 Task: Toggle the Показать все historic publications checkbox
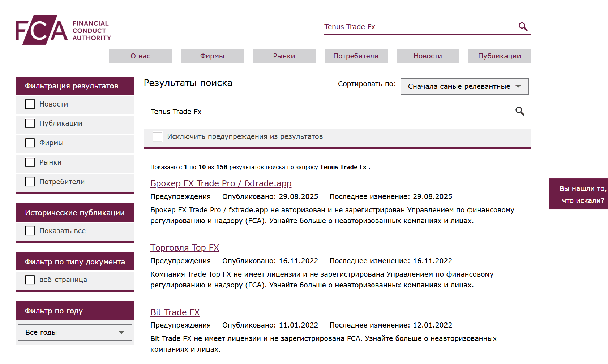click(x=30, y=231)
